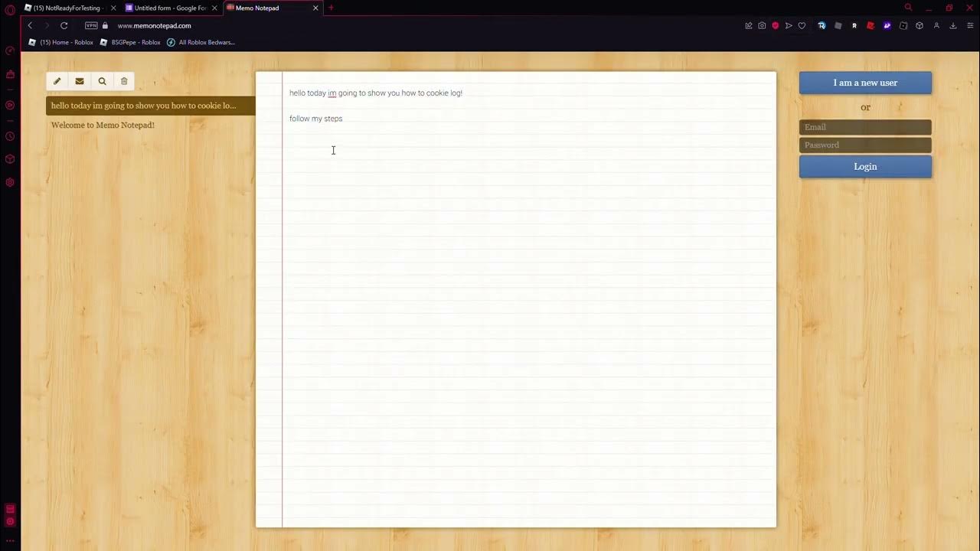980x551 pixels.
Task: Click the paper plane send icon
Action: click(789, 25)
